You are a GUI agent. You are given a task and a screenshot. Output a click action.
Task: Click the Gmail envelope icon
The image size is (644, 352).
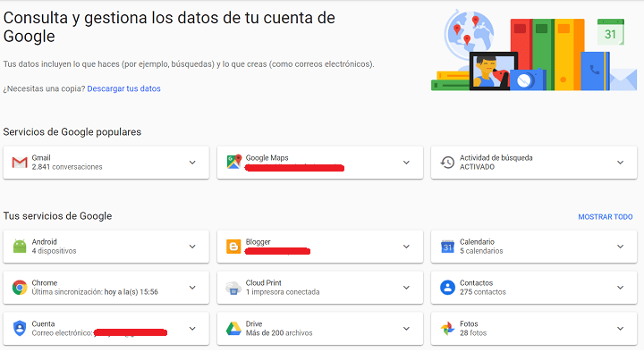point(20,163)
